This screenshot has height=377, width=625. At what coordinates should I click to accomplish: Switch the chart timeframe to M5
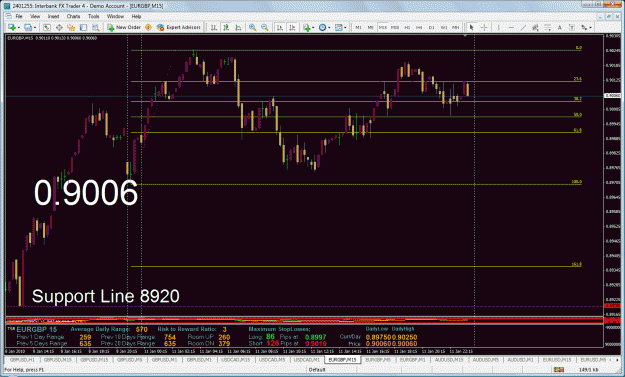coord(371,27)
